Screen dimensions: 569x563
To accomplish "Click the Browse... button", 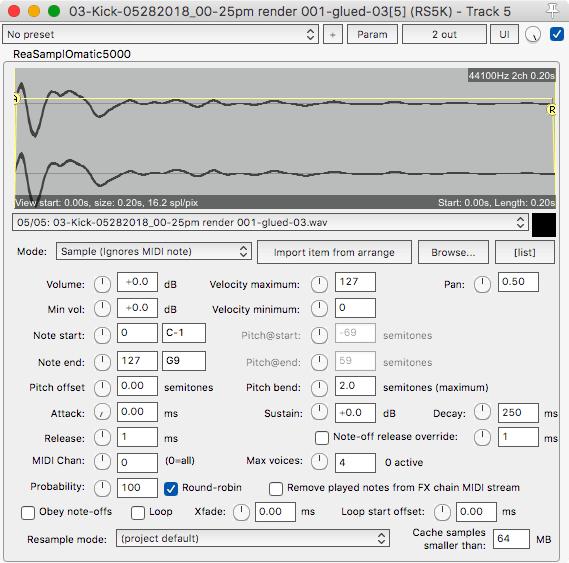I will [453, 252].
